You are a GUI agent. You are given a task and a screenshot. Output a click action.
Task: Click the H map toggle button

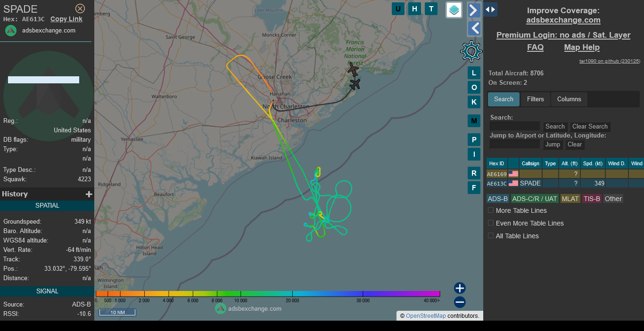tap(414, 8)
